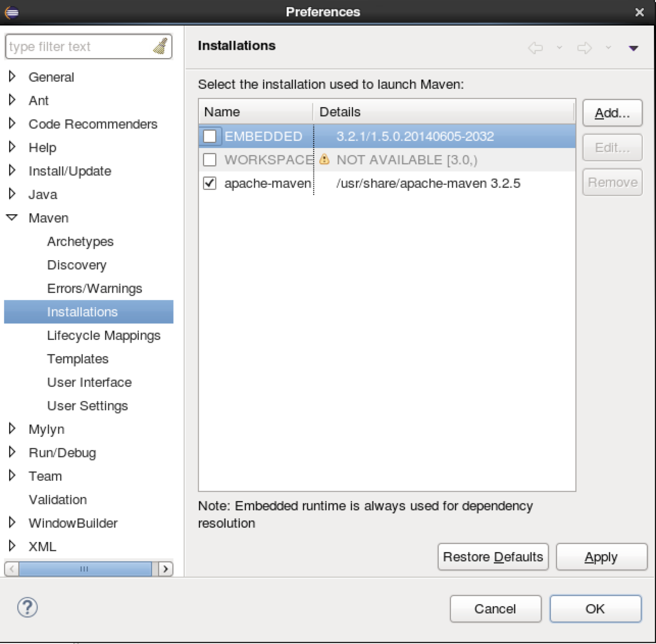
Task: Click the clear filter broom icon
Action: pyautogui.click(x=160, y=46)
